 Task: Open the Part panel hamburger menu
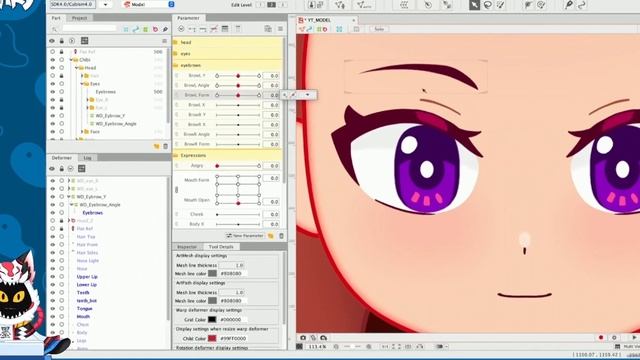point(164,41)
